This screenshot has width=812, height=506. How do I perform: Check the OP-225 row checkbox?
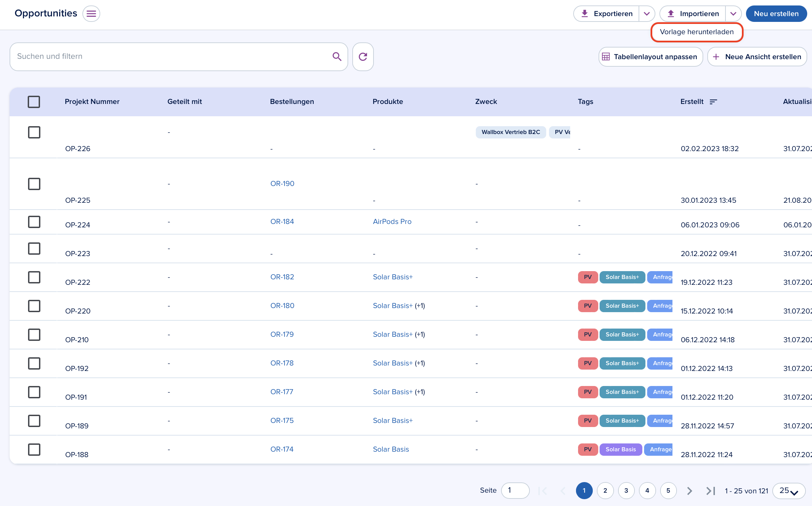34,184
